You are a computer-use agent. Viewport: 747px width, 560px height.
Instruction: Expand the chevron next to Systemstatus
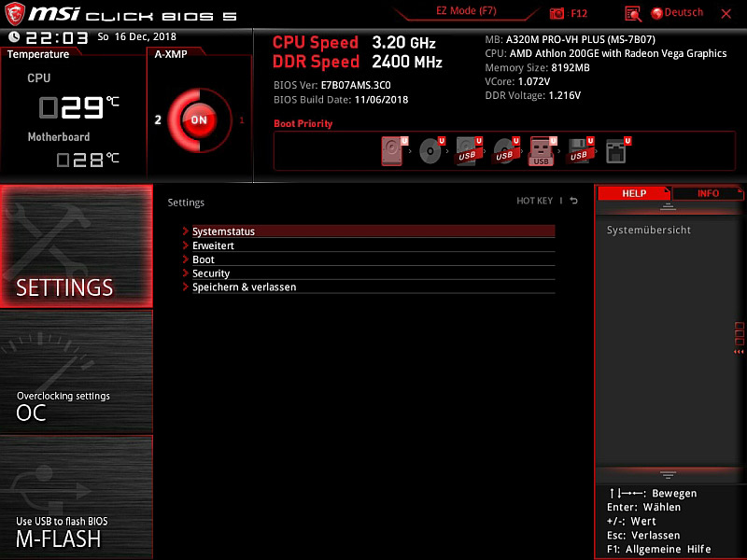(x=186, y=231)
